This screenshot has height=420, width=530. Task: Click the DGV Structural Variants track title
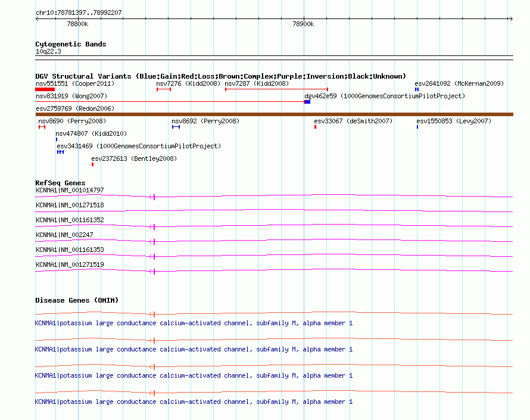coord(220,76)
